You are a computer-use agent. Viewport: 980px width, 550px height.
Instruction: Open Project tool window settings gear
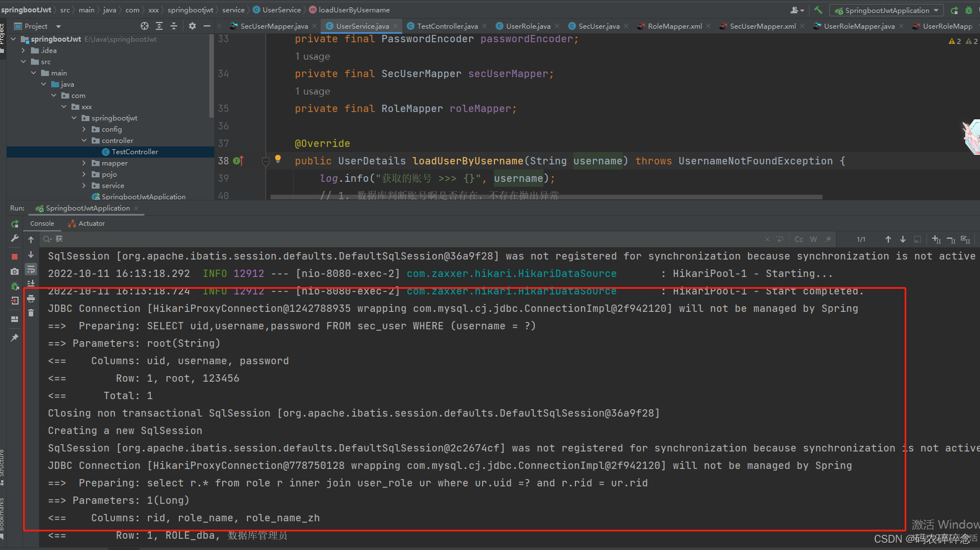192,26
